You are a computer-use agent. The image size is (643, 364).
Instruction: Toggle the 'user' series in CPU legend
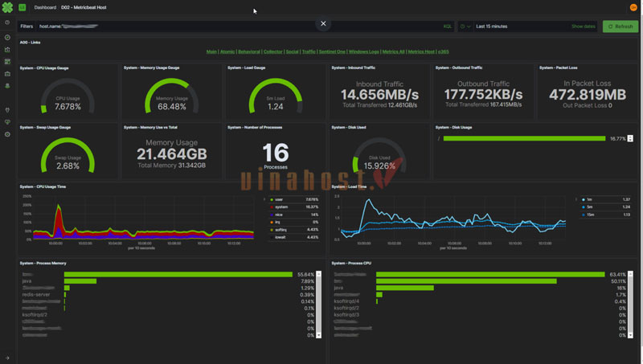[x=277, y=198]
